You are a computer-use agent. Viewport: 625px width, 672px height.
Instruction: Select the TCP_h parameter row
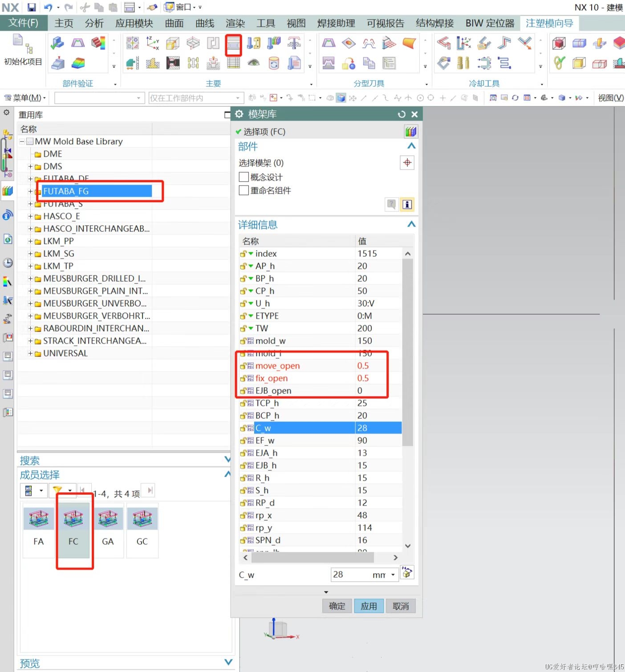321,403
